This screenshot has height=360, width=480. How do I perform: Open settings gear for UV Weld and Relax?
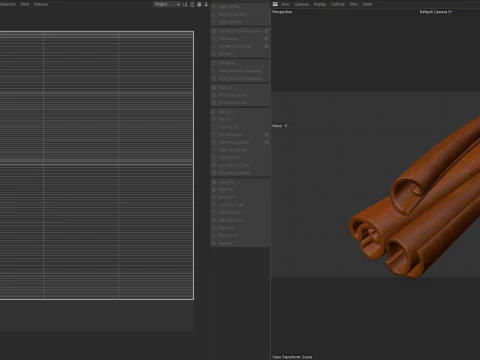pos(266,46)
